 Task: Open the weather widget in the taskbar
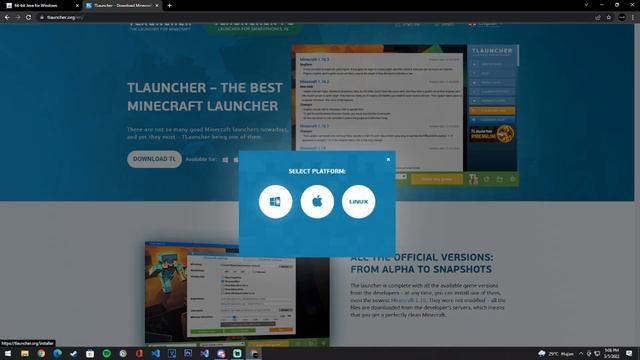[x=556, y=353]
